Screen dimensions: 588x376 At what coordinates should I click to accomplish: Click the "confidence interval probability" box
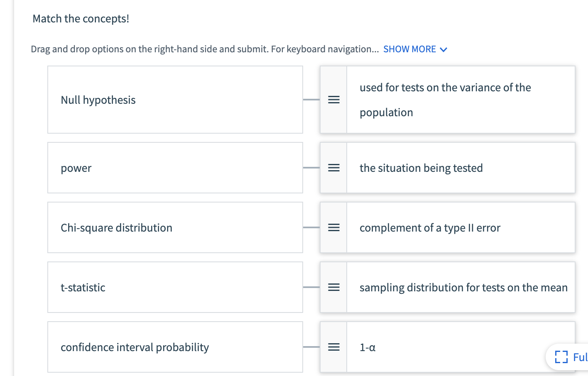tap(175, 347)
